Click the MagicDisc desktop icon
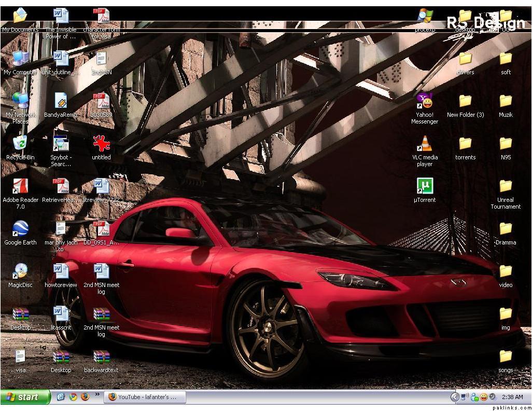This screenshot has height=411, width=532. pyautogui.click(x=20, y=271)
